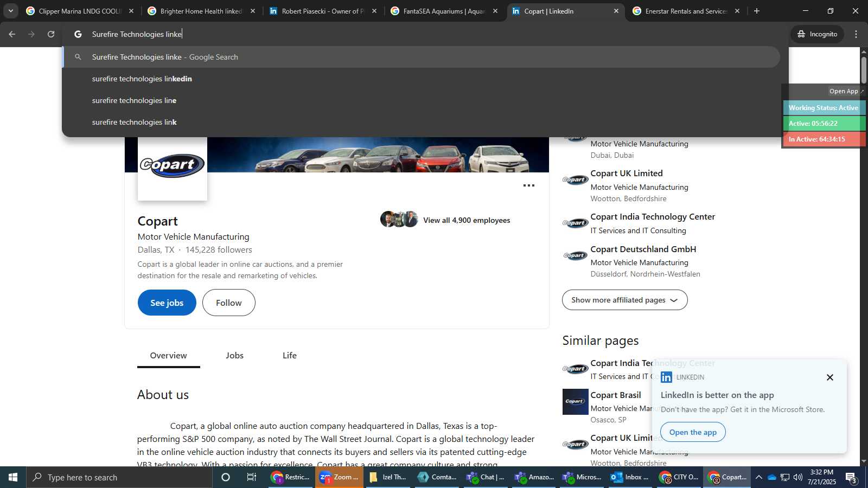Open Izel Th... folder from taskbar
Image resolution: width=868 pixels, height=488 pixels.
(388, 477)
